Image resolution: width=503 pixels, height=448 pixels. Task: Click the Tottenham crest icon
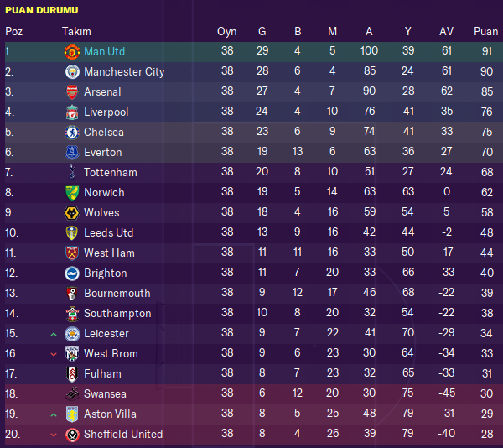(71, 172)
